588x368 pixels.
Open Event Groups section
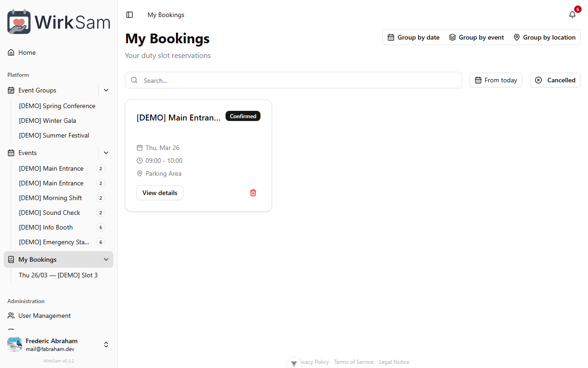pos(51,90)
